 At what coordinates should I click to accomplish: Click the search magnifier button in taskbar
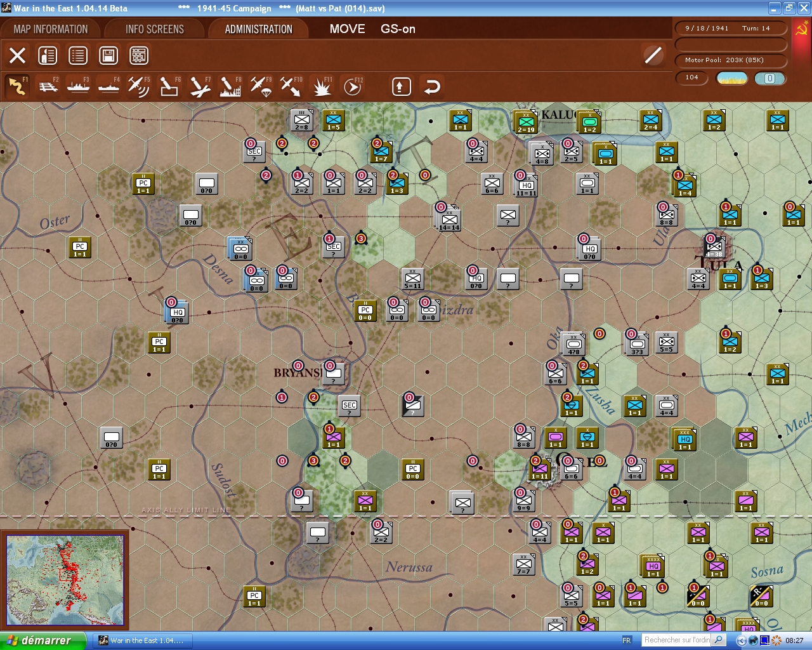point(719,640)
